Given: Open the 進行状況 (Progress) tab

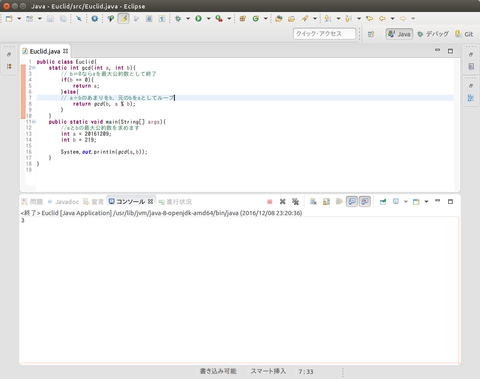Looking at the screenshot, I should 175,202.
